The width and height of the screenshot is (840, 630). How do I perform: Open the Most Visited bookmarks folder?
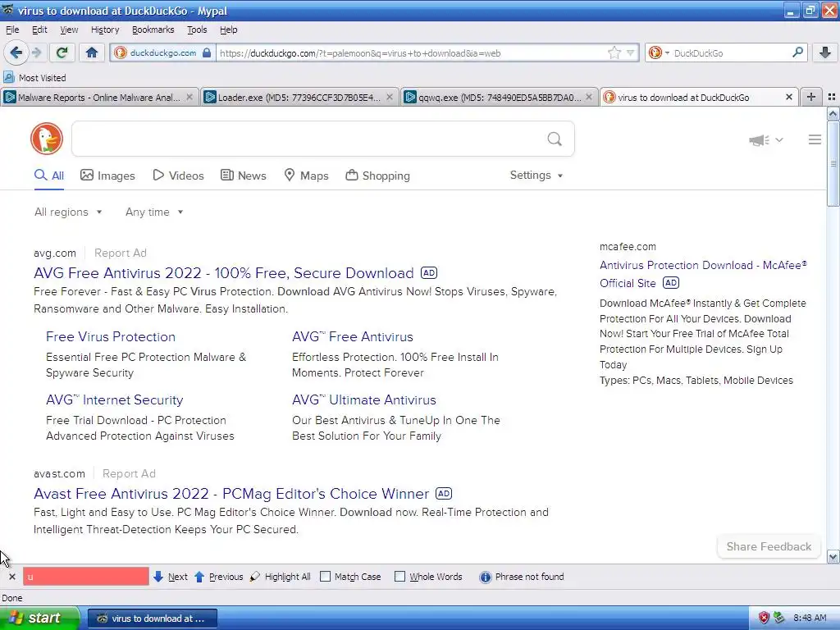point(34,78)
